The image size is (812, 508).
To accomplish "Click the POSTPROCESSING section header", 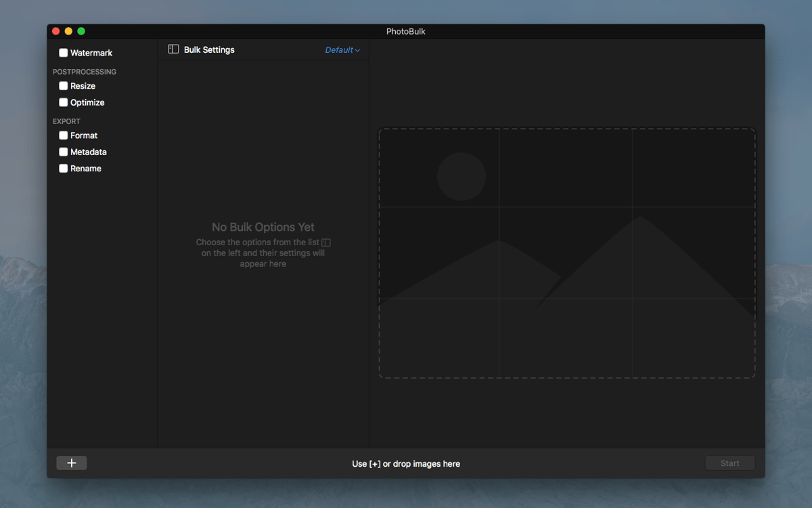I will coord(85,72).
